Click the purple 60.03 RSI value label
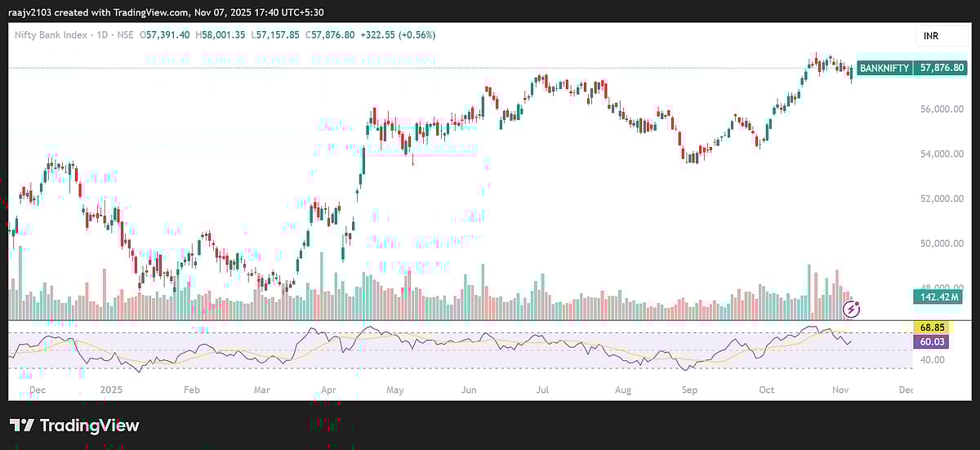 930,341
